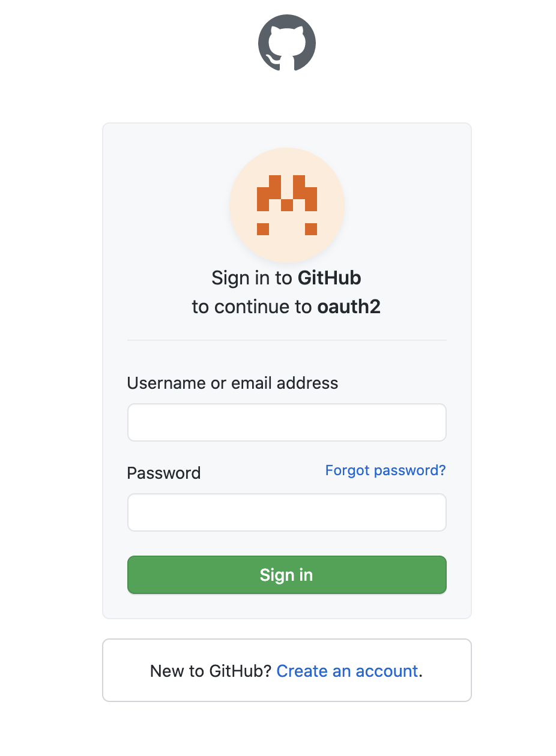Select the bold "GitHub" word in heading
Viewport: 556px width, 756px height.
click(x=330, y=278)
